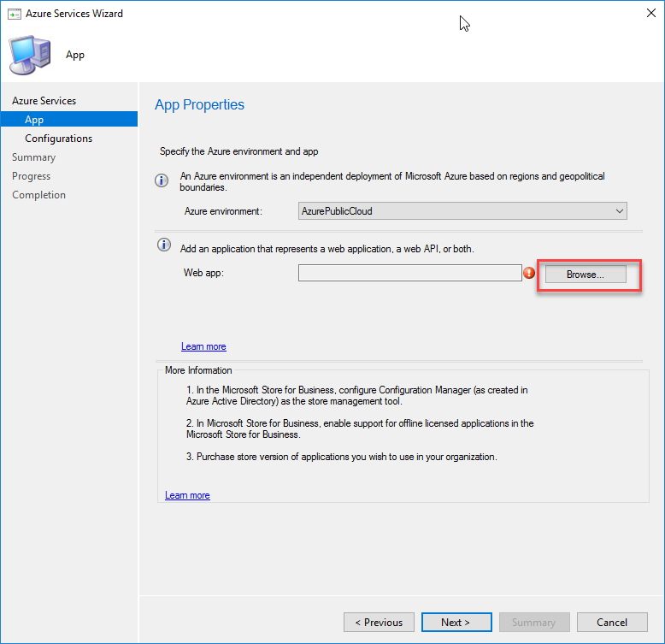Screen dimensions: 665x644
Task: Click the 'Web app:' label
Action: pos(203,273)
